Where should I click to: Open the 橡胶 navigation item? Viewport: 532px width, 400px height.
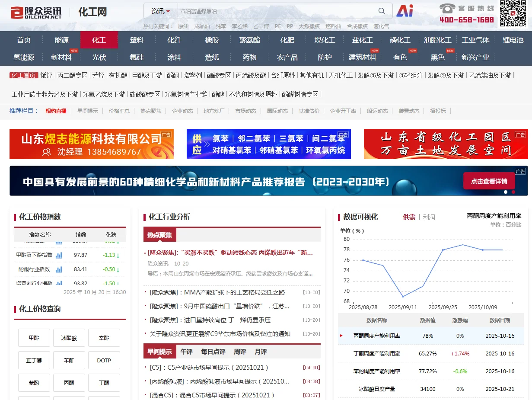click(x=212, y=40)
